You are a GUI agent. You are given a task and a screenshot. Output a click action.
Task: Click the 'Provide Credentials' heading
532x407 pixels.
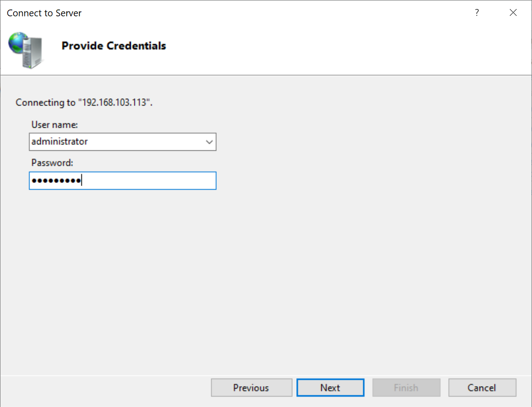[x=114, y=46]
